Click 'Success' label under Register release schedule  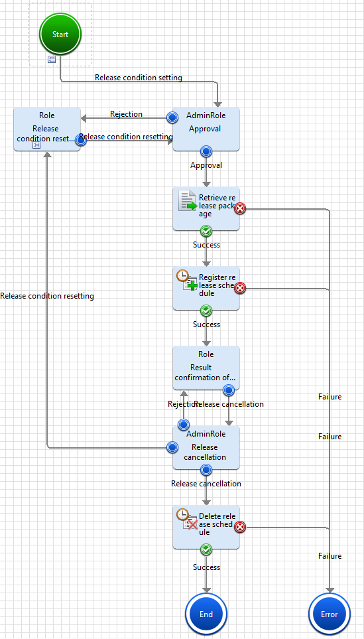206,324
